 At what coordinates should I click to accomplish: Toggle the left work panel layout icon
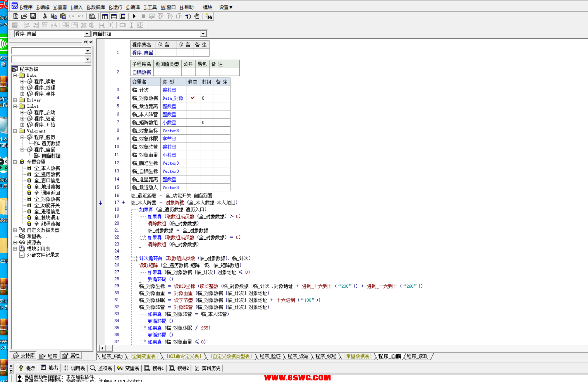[105, 16]
